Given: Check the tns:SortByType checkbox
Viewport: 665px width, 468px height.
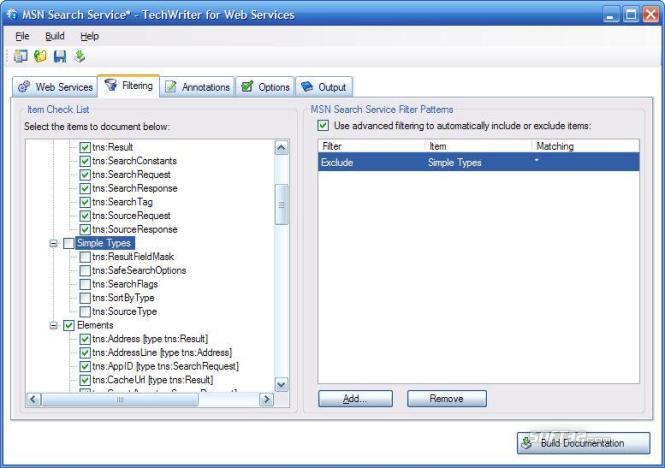Looking at the screenshot, I should pos(85,298).
